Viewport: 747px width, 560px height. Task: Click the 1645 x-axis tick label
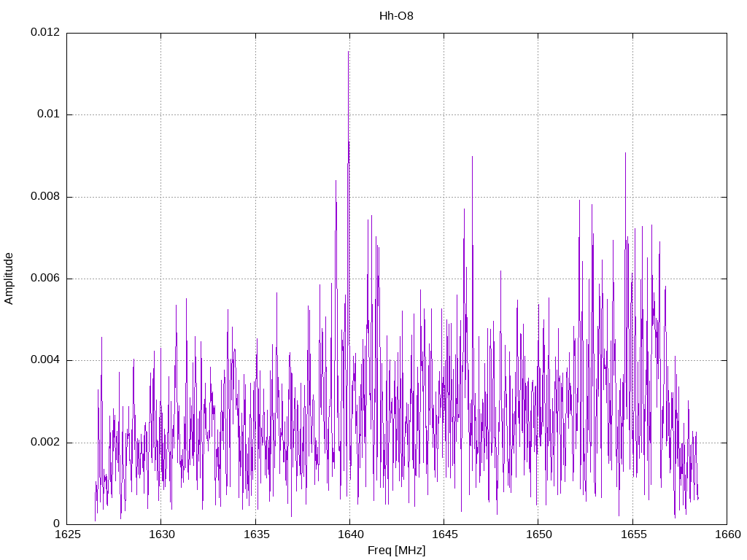click(444, 534)
